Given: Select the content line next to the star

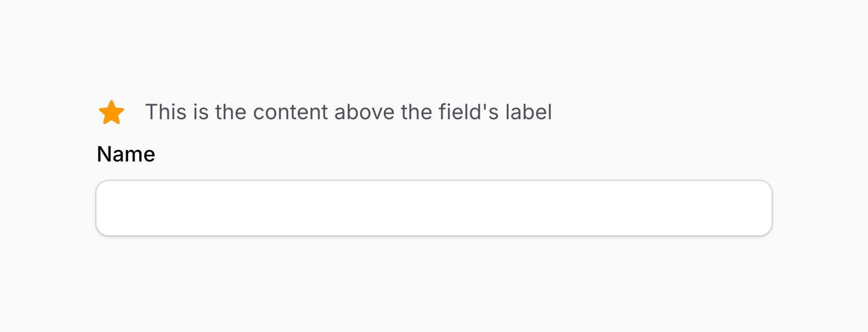Looking at the screenshot, I should tap(349, 112).
